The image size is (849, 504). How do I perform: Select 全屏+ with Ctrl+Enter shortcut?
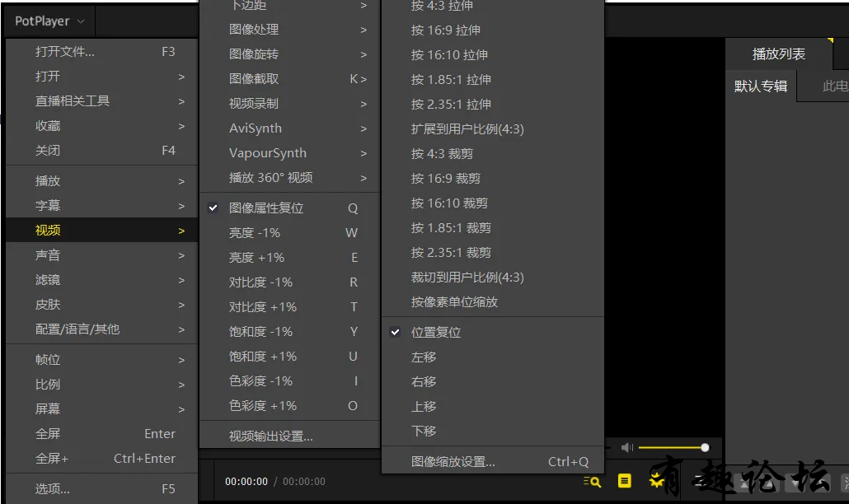101,458
